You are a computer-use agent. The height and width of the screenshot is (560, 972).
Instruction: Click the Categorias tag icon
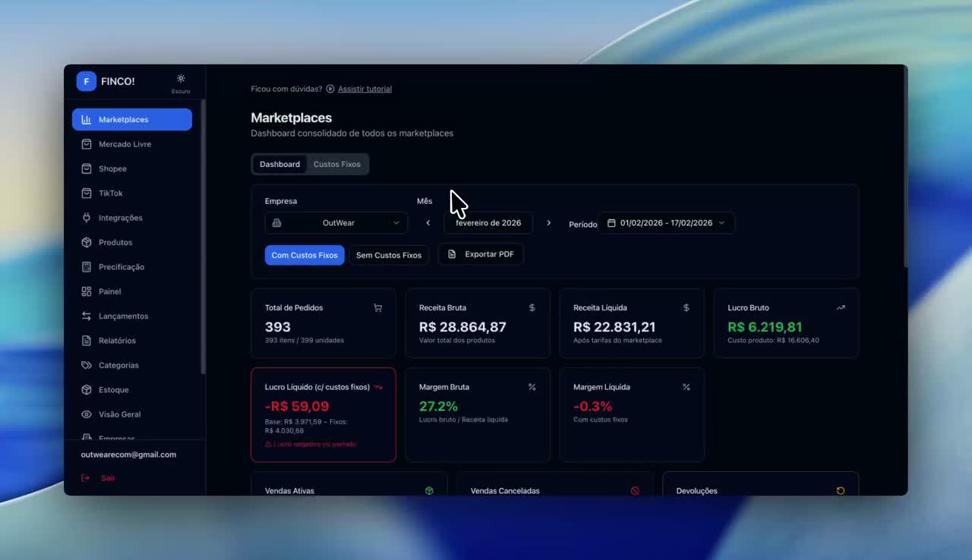pyautogui.click(x=87, y=365)
